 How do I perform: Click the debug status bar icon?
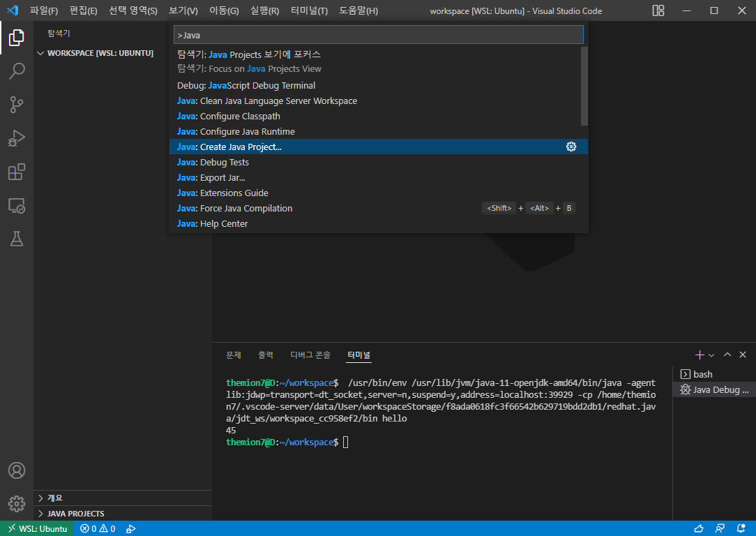[130, 529]
